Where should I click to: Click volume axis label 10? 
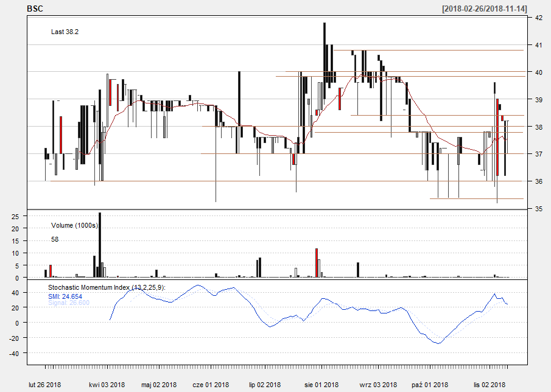pyautogui.click(x=15, y=254)
